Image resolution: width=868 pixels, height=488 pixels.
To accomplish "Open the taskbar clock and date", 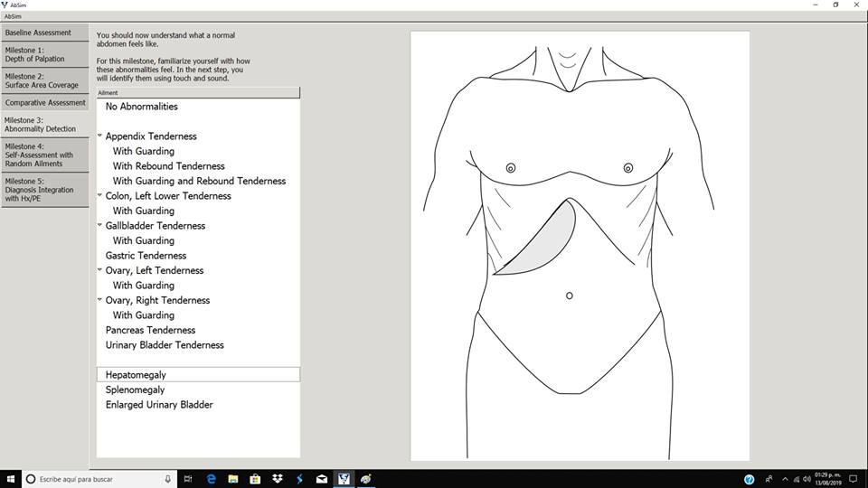I will coord(827,479).
